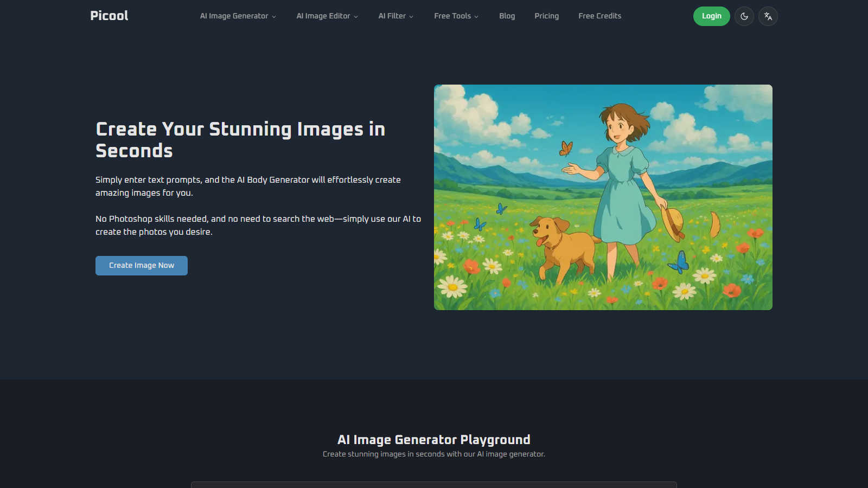Screen dimensions: 868x488
Task: Click the 'Create Your Stunning Images in Seconds' heading
Action: coord(240,140)
